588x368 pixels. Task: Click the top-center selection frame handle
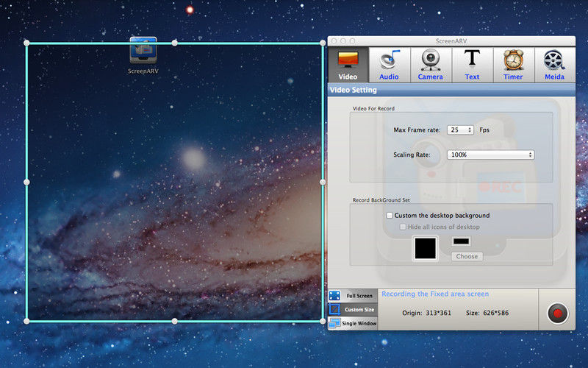pos(174,43)
